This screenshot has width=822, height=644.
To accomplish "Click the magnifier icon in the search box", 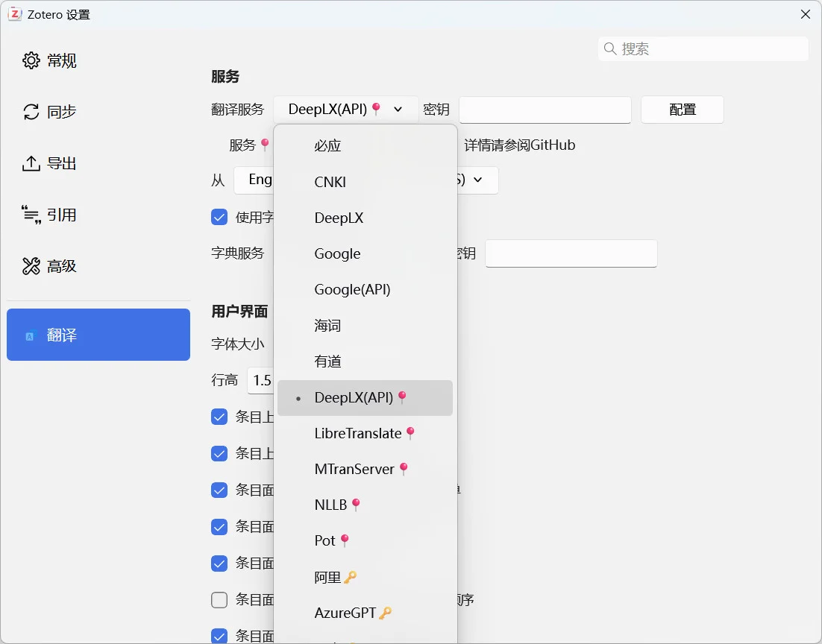I will [612, 48].
